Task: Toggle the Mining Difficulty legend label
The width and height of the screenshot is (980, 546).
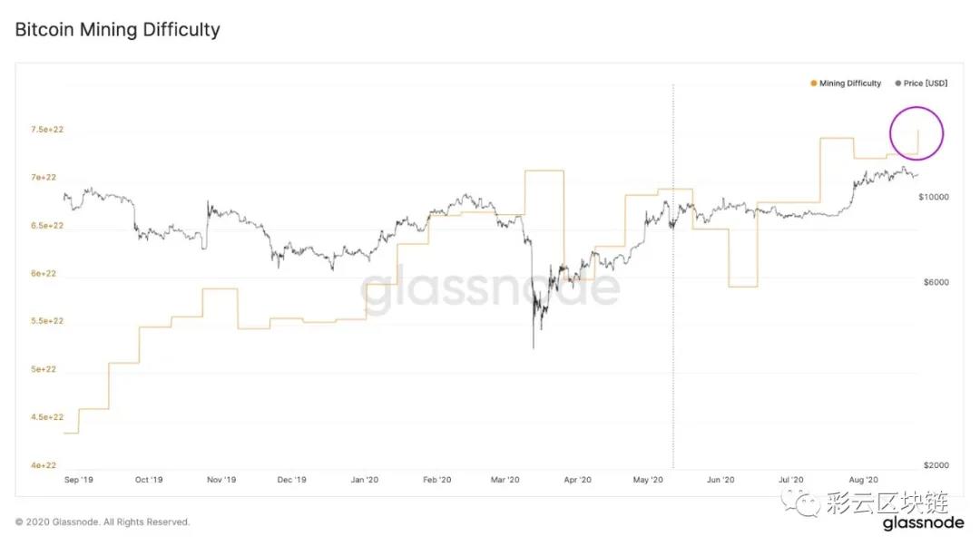Action: pos(850,83)
